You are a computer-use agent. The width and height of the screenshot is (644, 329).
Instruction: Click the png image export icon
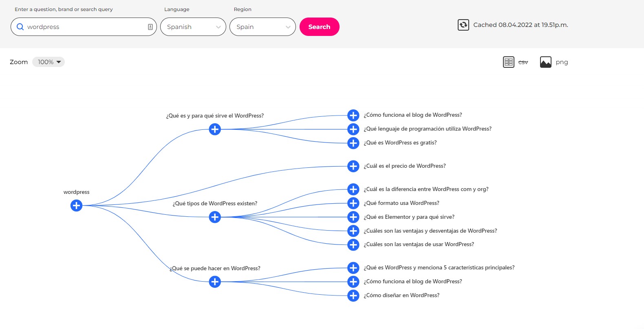point(545,62)
